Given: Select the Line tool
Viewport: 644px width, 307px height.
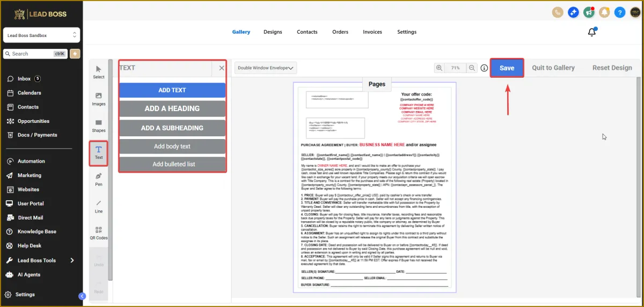Looking at the screenshot, I should point(99,207).
